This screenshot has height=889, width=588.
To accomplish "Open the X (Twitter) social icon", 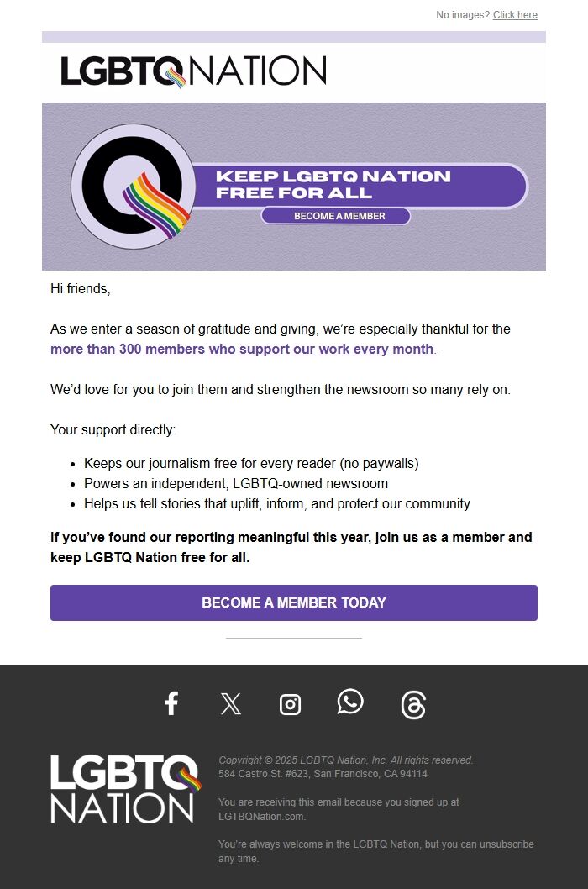I will 231,704.
